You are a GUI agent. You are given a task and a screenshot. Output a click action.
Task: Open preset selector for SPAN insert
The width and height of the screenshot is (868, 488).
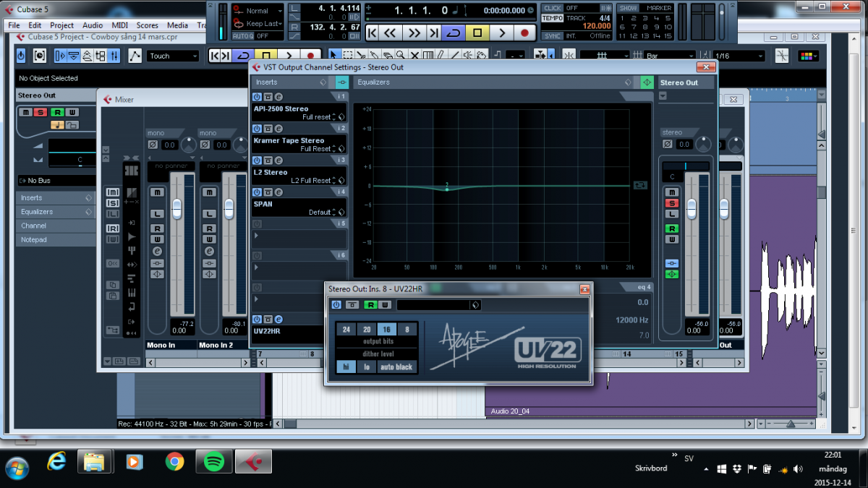click(x=341, y=213)
